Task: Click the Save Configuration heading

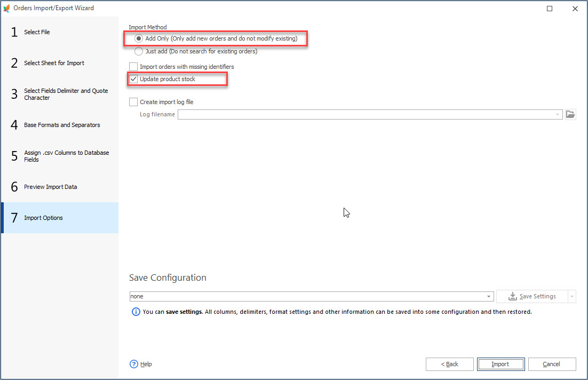Action: point(168,278)
